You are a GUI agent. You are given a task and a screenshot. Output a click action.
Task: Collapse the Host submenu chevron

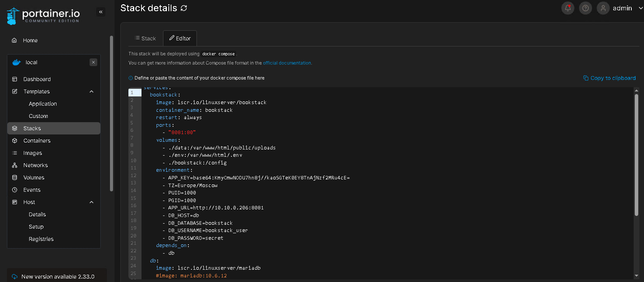(x=92, y=202)
